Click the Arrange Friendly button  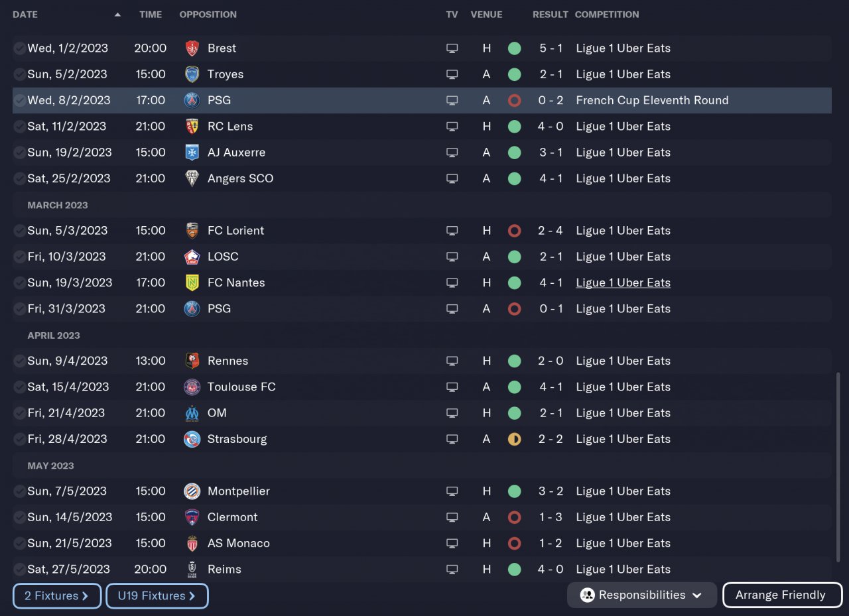click(781, 595)
